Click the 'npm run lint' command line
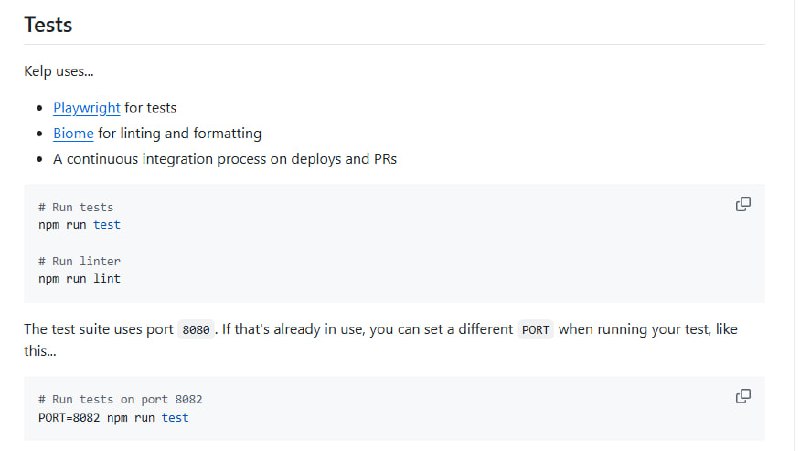Image resolution: width=800 pixels, height=451 pixels. pos(79,279)
